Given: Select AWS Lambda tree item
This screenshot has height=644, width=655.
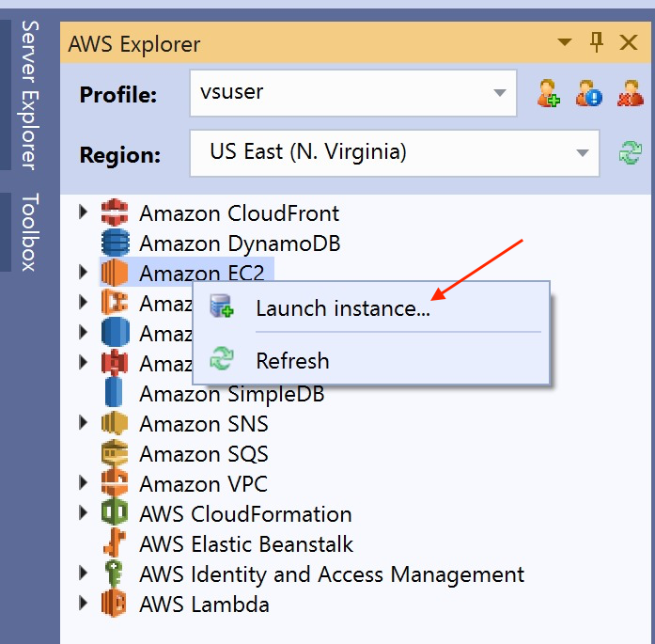Looking at the screenshot, I should 204,605.
